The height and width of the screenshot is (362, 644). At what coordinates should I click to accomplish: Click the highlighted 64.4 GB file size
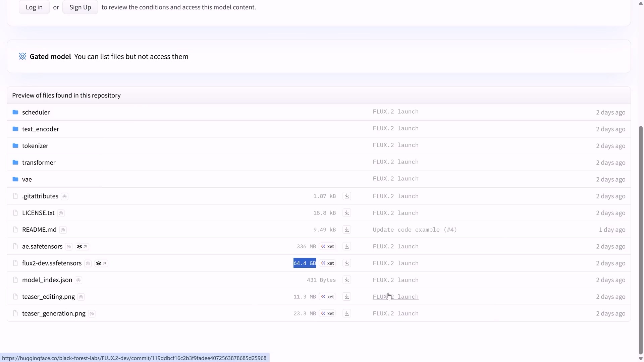pos(305,263)
